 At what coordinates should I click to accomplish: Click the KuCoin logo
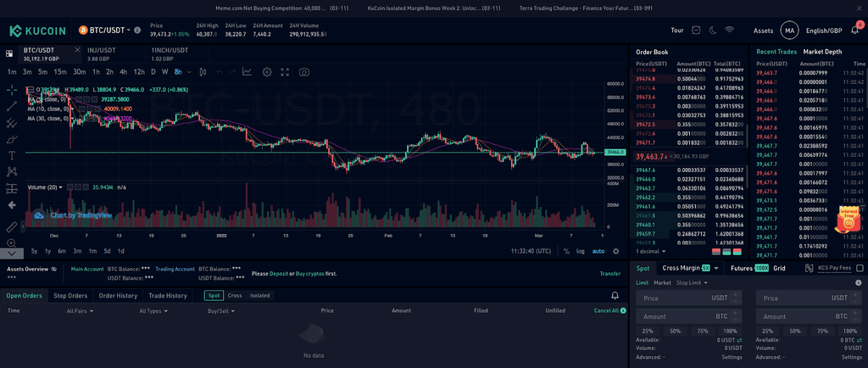37,31
